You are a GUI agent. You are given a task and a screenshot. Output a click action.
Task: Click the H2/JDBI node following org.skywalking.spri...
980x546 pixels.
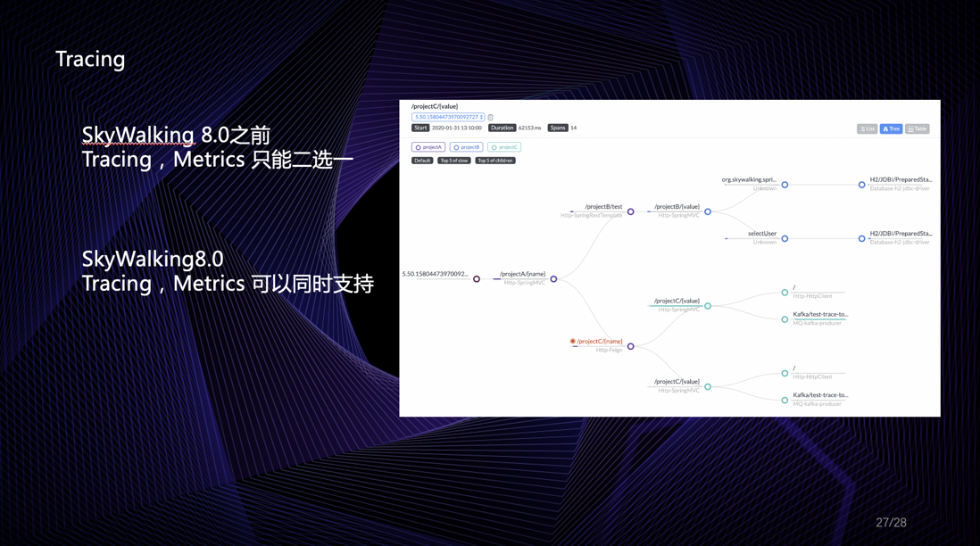(862, 185)
